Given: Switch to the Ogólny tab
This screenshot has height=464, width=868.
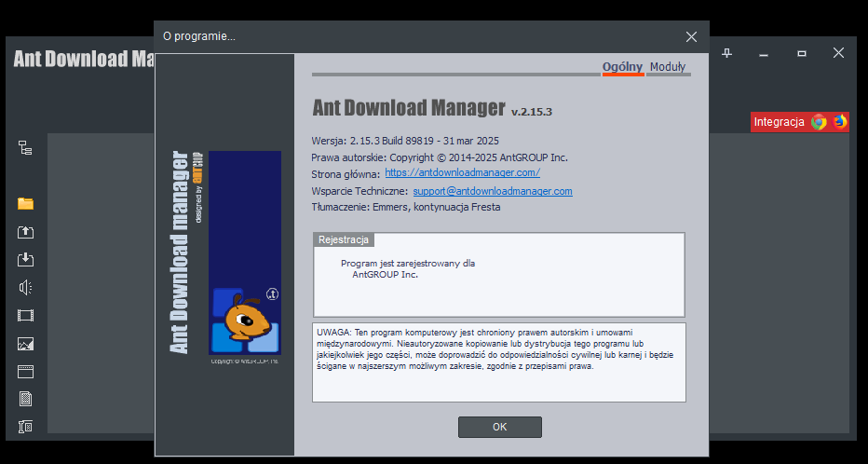Looking at the screenshot, I should pyautogui.click(x=622, y=67).
